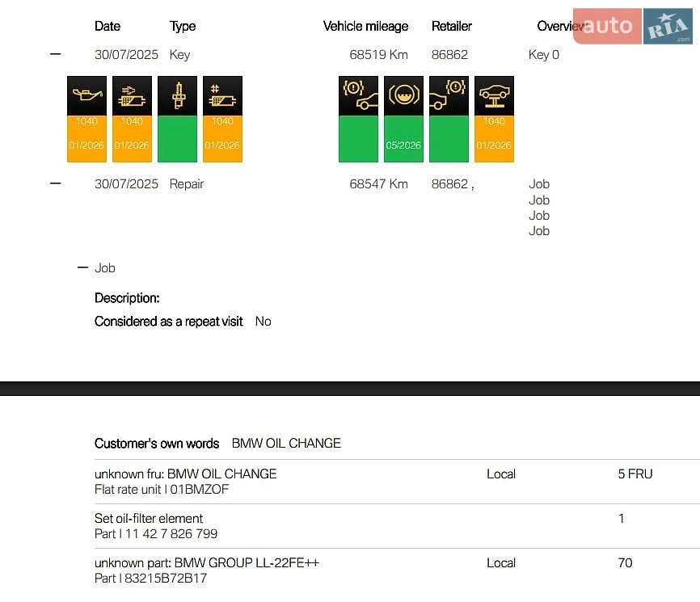Image resolution: width=700 pixels, height=602 pixels.
Task: Open the first Job in Overview list
Action: (539, 184)
